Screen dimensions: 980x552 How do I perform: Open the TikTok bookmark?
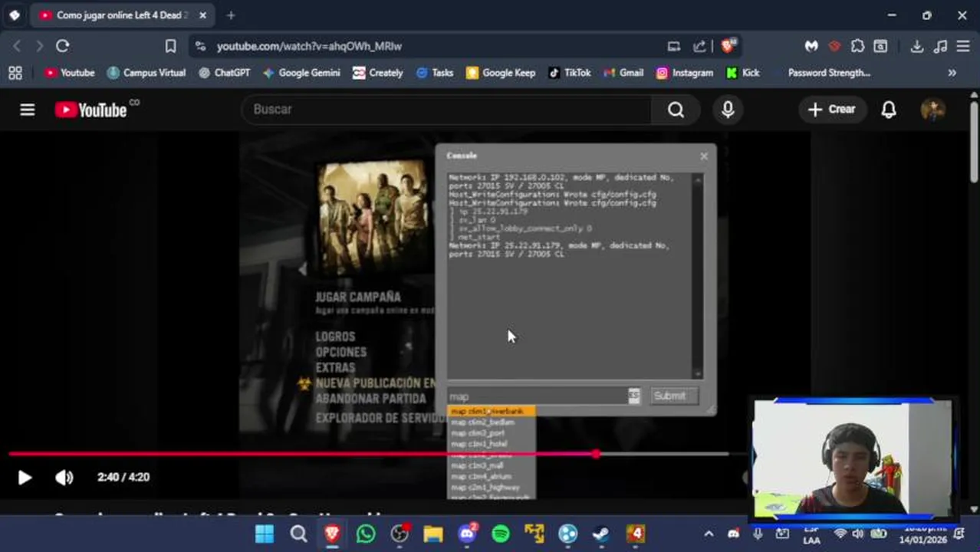pos(569,73)
